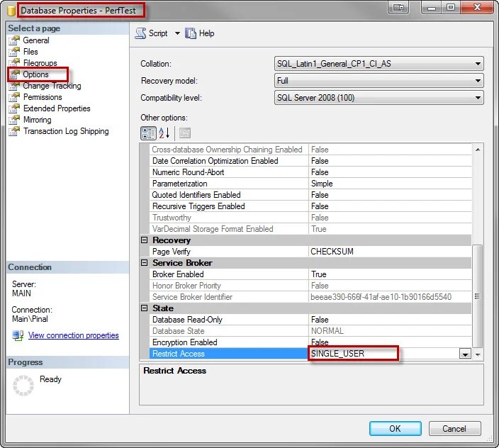499x448 pixels.
Task: Click View connection properties link
Action: tap(74, 335)
